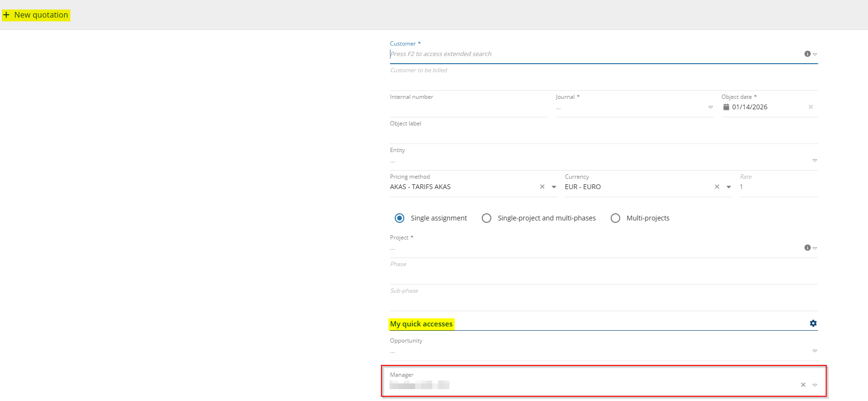The image size is (868, 401).
Task: Select the Single assignment radio option
Action: point(400,218)
